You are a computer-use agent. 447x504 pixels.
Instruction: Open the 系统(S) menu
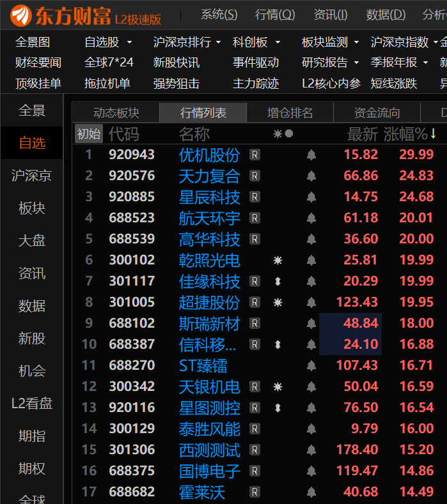(x=219, y=15)
